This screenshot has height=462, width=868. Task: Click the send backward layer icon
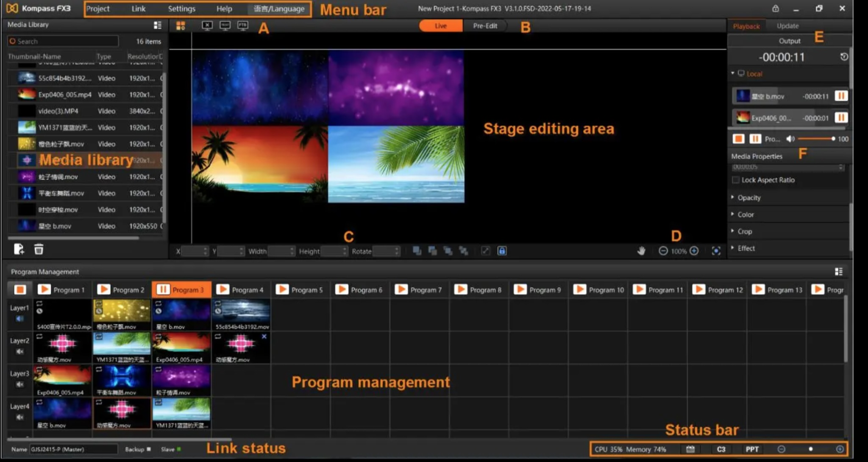(448, 251)
